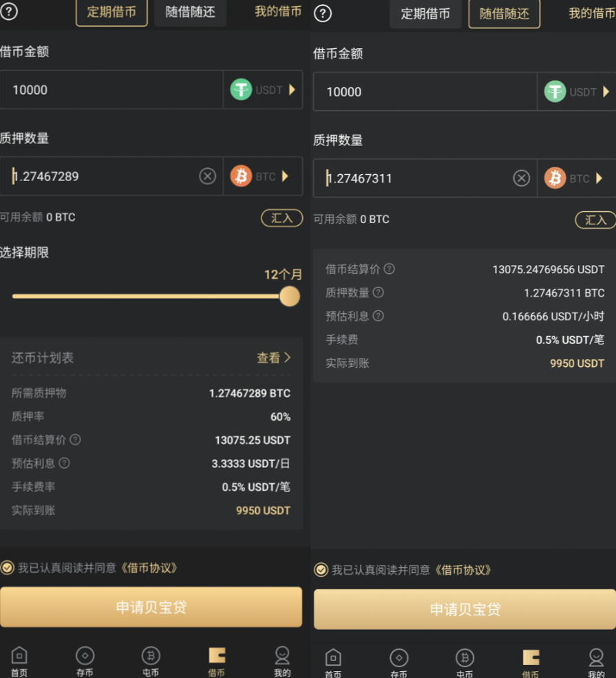Clear the BTC amount with the X icon
Image resolution: width=616 pixels, height=678 pixels.
click(x=207, y=176)
